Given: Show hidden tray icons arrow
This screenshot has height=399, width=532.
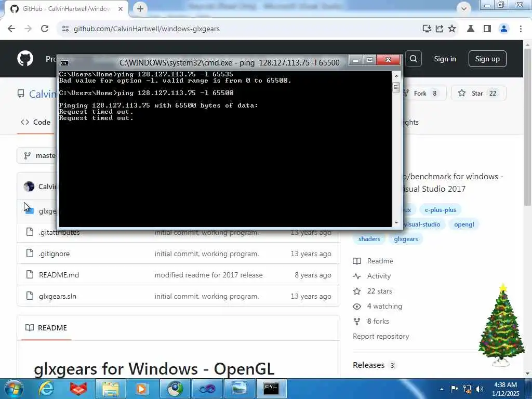Looking at the screenshot, I should 442,389.
